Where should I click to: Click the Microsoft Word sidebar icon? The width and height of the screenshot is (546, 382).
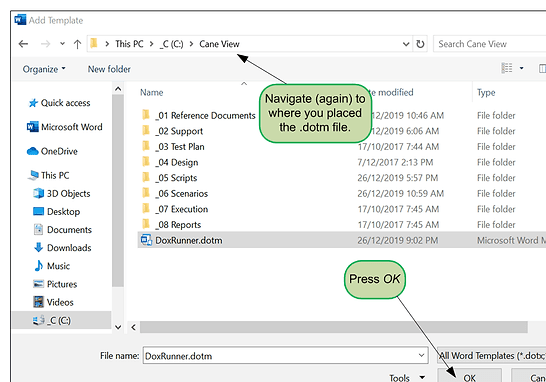coord(32,127)
